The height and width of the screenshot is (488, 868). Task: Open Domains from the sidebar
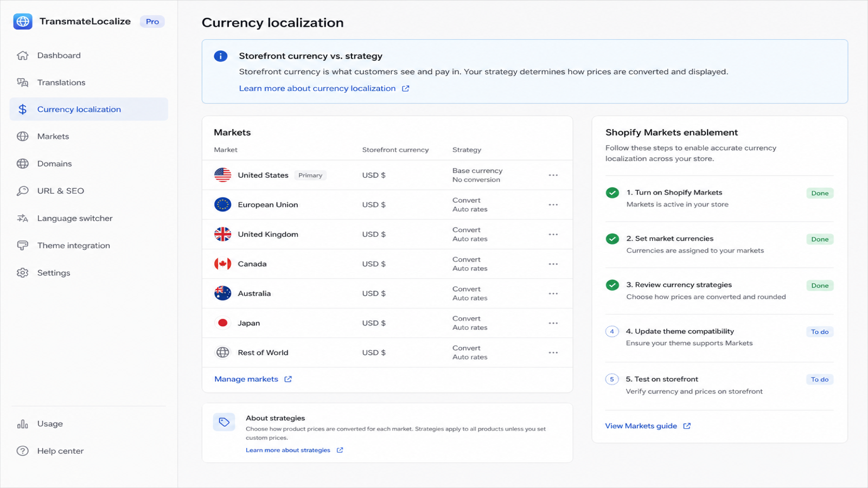coord(89,164)
